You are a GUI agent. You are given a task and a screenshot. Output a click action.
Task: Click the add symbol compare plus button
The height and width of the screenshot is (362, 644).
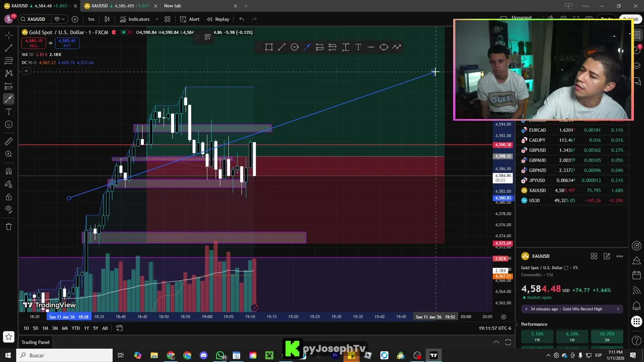coord(75,19)
